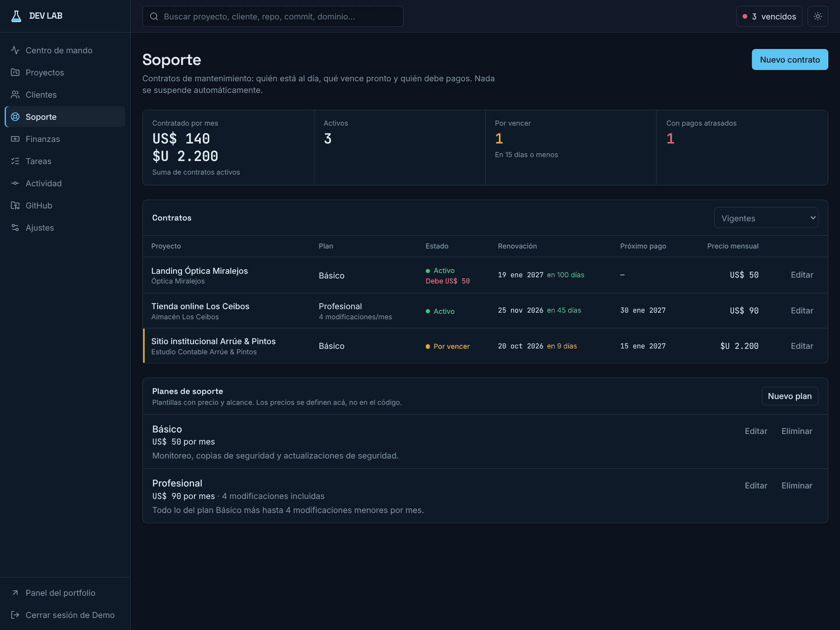Open the Finanzas menu item
Viewport: 840px width, 630px height.
click(65, 139)
